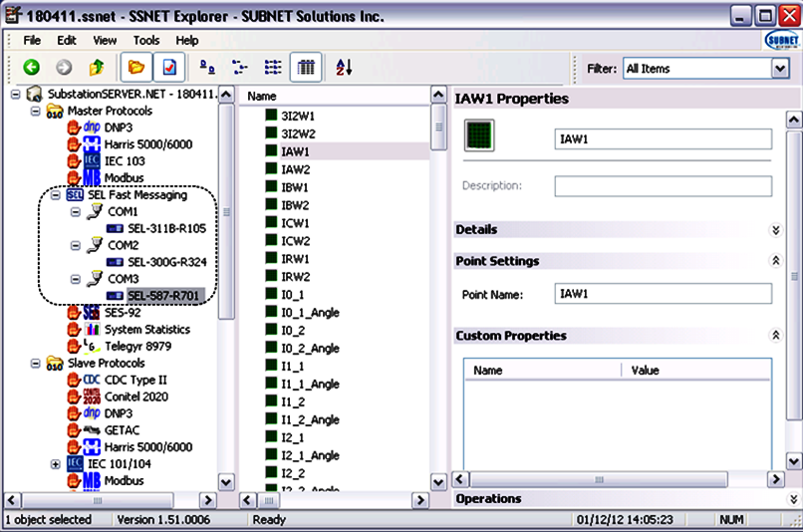Click the Point Name input field

[x=664, y=294]
